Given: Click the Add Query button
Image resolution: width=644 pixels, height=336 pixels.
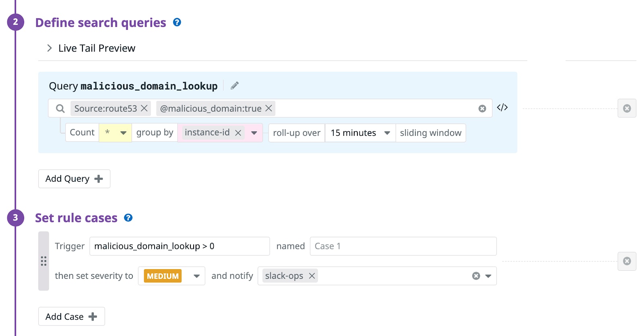Looking at the screenshot, I should pyautogui.click(x=74, y=179).
